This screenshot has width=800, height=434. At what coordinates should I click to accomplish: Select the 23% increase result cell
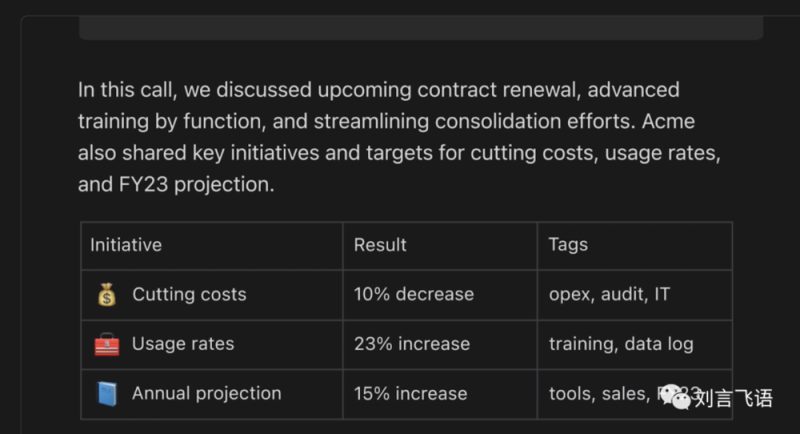tap(412, 344)
